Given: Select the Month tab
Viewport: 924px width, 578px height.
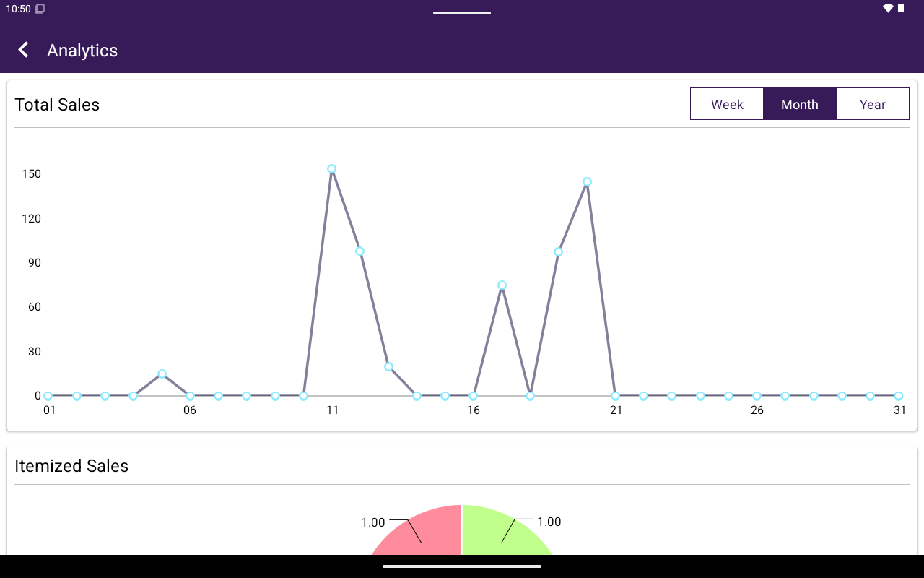Looking at the screenshot, I should [800, 104].
